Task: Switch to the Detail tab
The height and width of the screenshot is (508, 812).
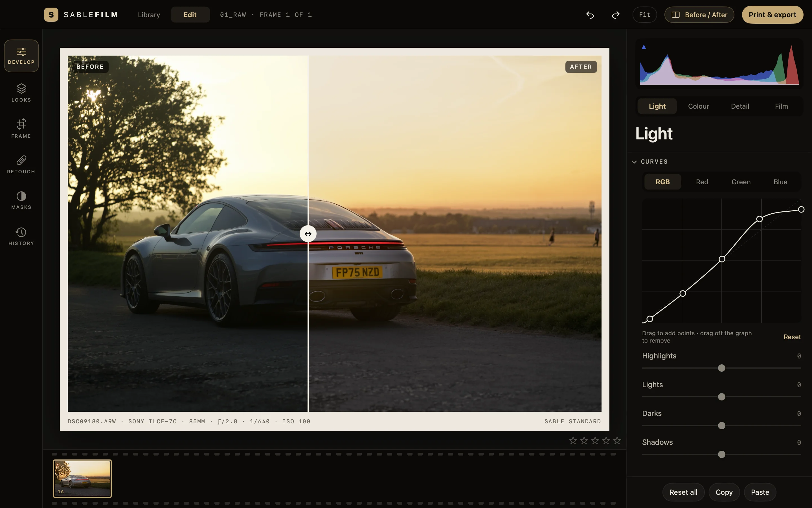Action: [740, 106]
